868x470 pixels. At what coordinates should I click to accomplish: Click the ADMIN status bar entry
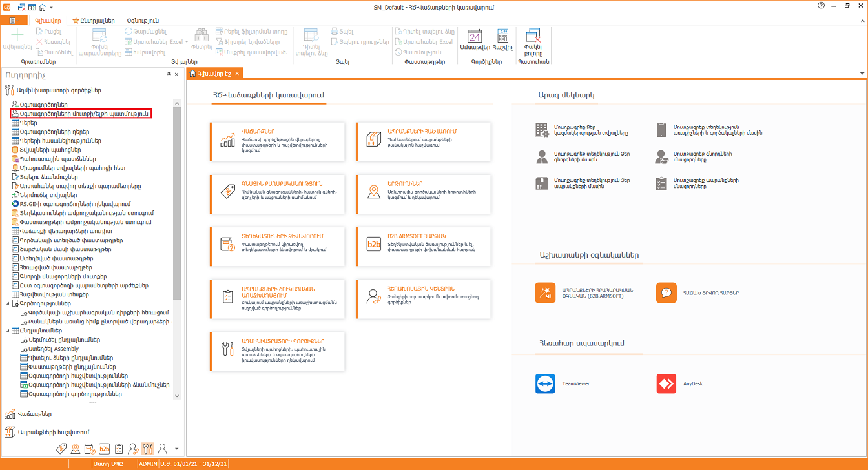[x=148, y=464]
